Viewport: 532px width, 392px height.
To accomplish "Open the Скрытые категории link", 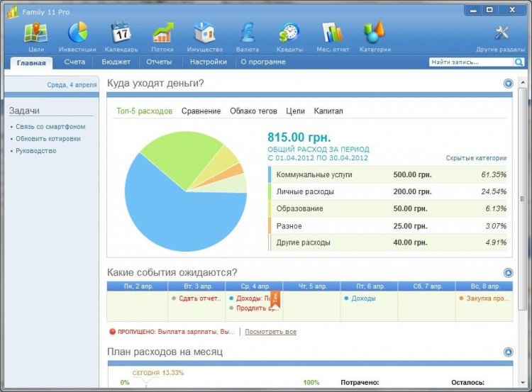I will point(476,158).
